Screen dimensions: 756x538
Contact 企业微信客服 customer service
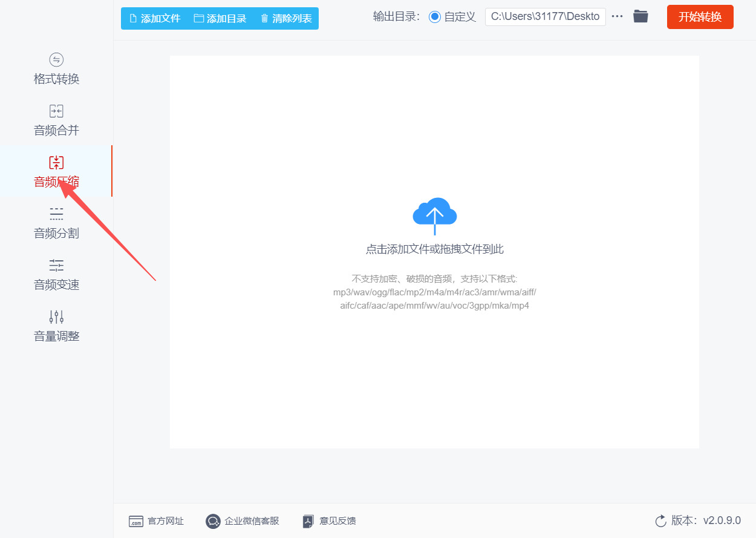[243, 521]
